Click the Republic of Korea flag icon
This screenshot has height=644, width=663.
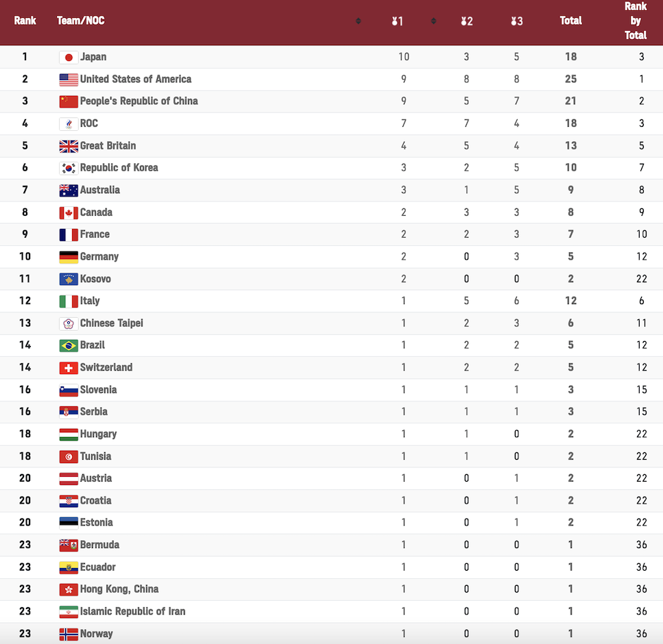[69, 168]
